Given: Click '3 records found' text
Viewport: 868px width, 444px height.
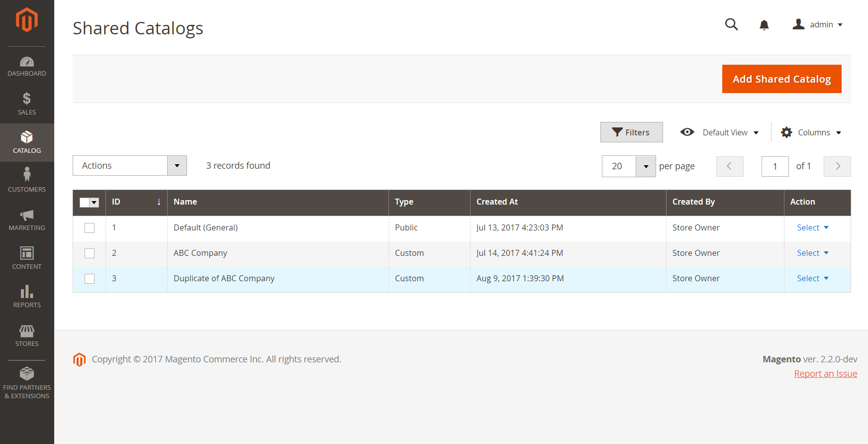Looking at the screenshot, I should 238,165.
